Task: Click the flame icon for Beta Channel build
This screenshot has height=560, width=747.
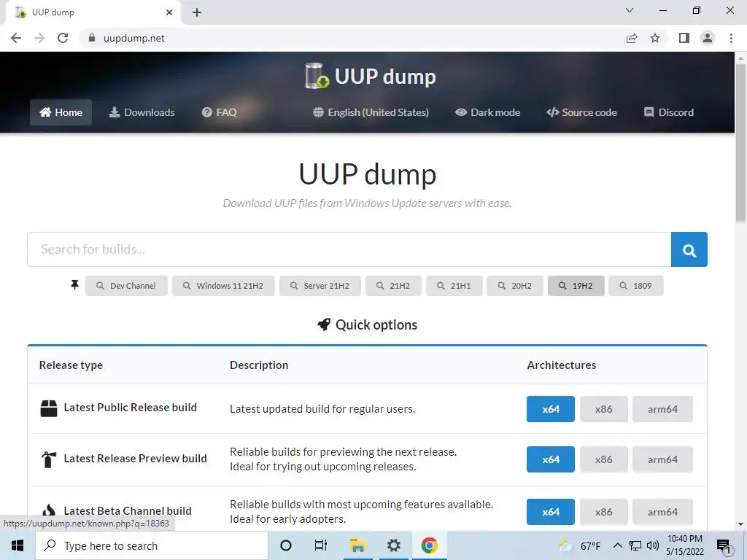Action: (x=49, y=510)
